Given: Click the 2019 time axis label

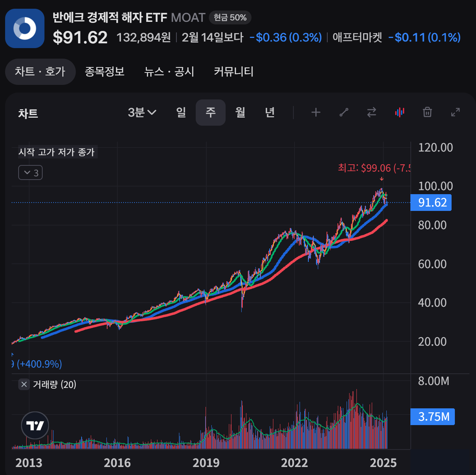Looking at the screenshot, I should (206, 463).
